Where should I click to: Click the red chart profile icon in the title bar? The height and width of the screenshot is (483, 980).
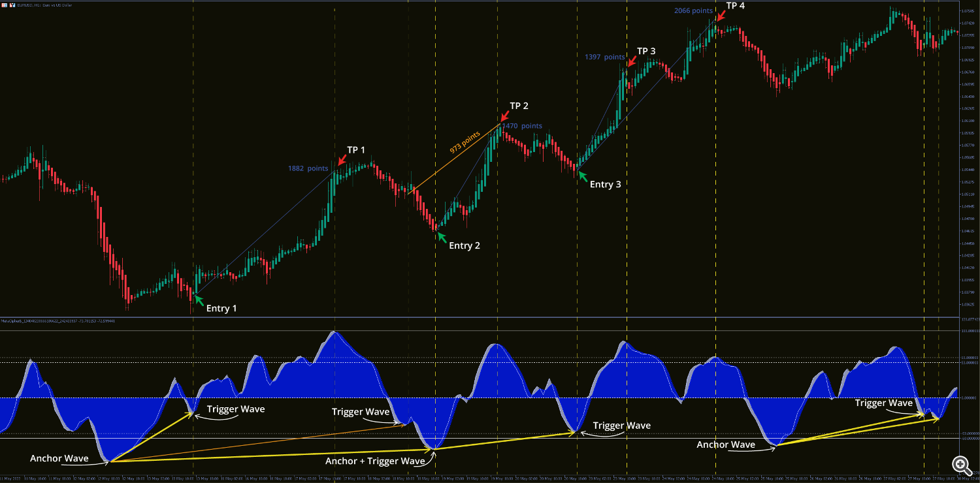click(x=3, y=4)
